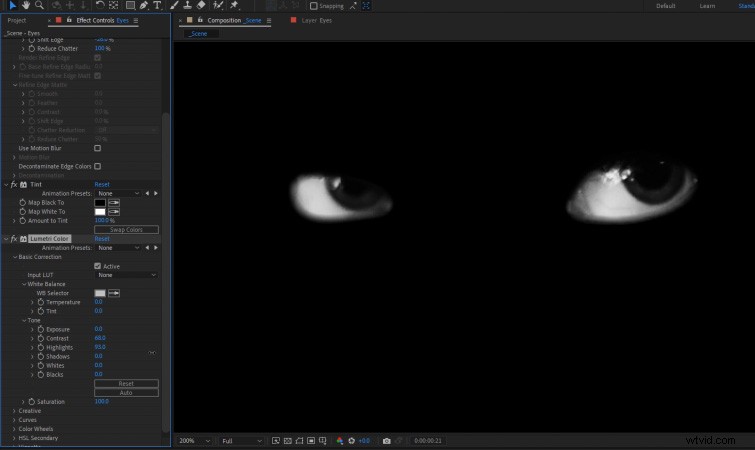Choose the Default workspace
This screenshot has height=450, width=755.
point(665,6)
